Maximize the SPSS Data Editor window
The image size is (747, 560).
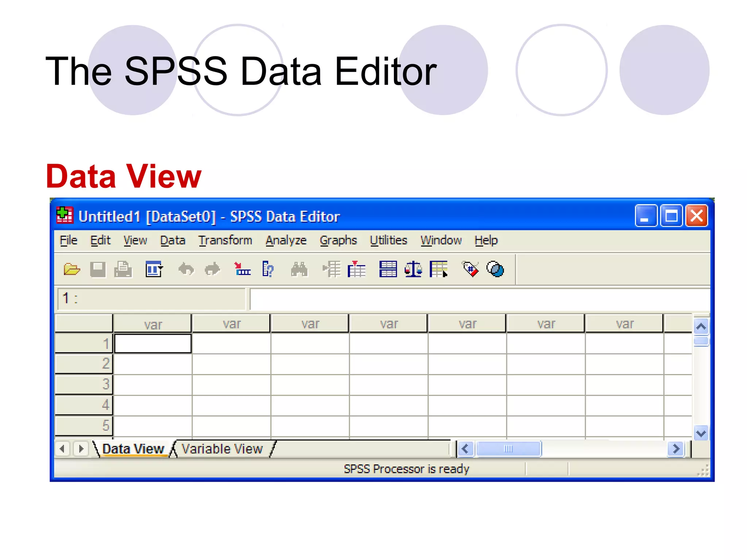tap(671, 215)
